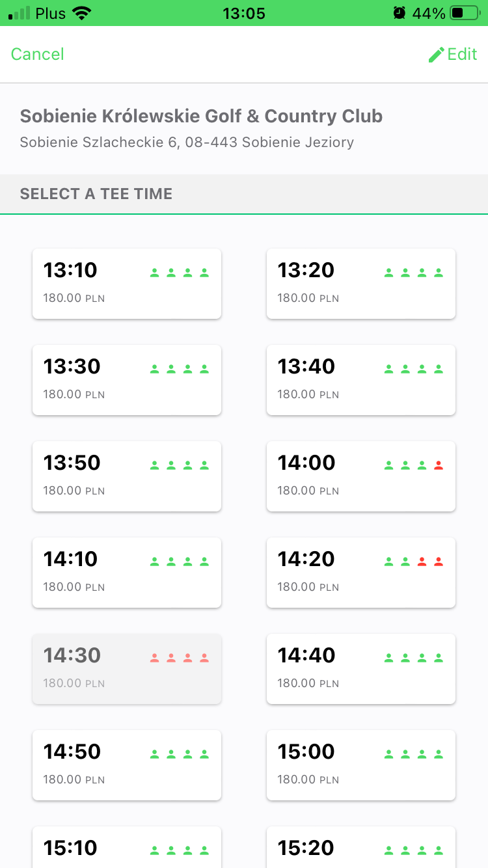Select the 14:50 tee time
The height and width of the screenshot is (868, 488).
coord(126,765)
